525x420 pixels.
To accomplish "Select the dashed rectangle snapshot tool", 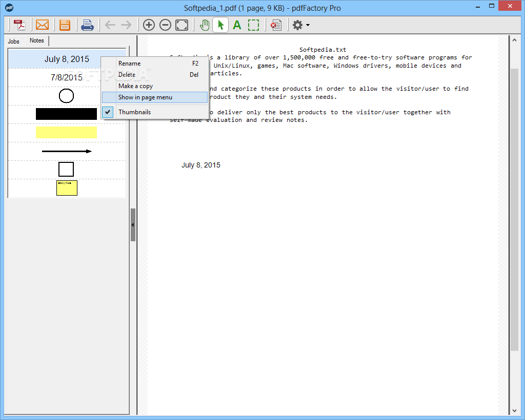I will 253,25.
